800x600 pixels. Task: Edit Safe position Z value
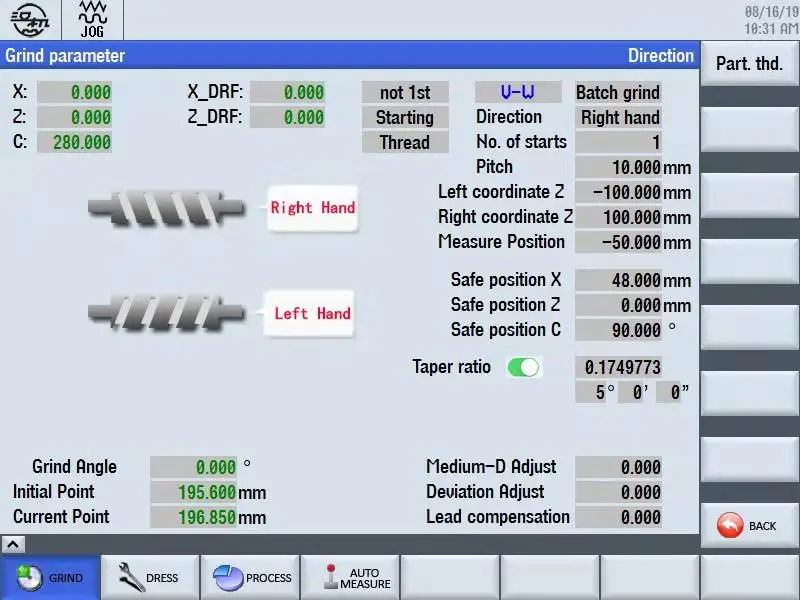click(x=618, y=305)
